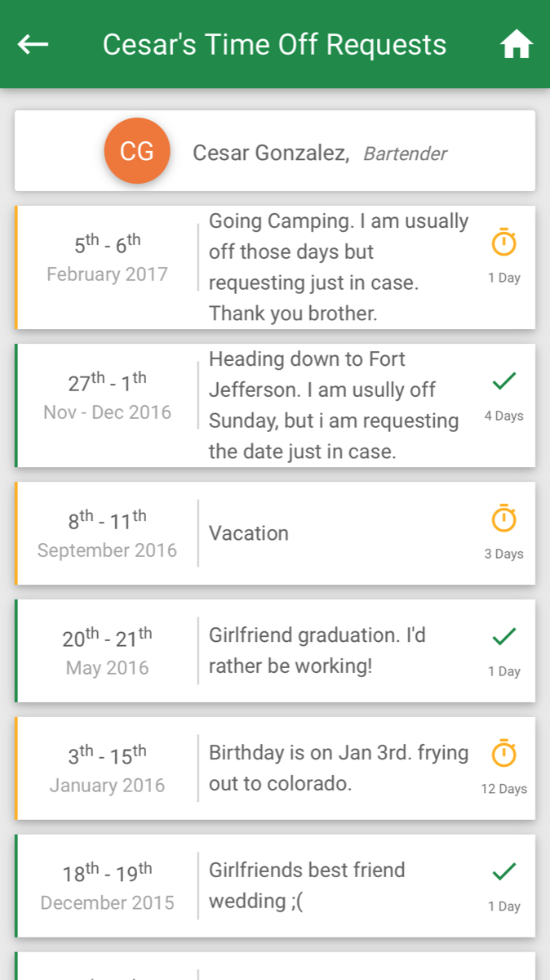Viewport: 550px width, 980px height.
Task: Tap approved checkmark on Fort Jefferson request
Action: (x=504, y=381)
